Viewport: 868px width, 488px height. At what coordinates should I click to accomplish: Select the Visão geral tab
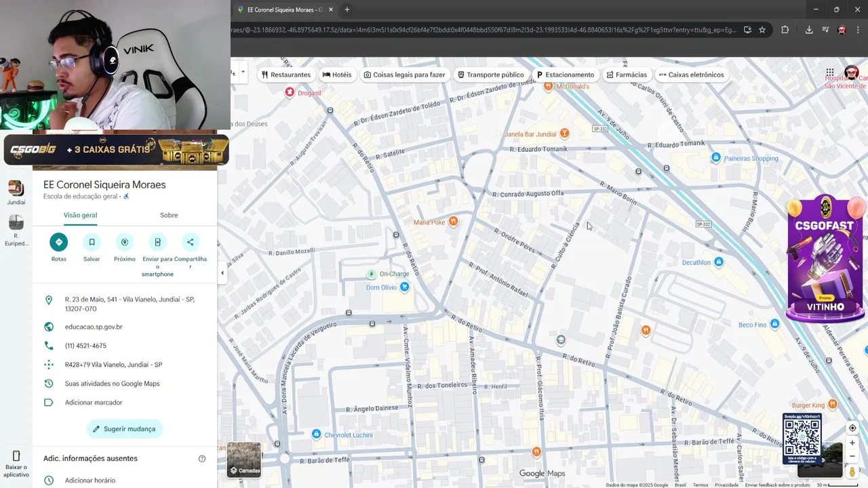pyautogui.click(x=80, y=215)
